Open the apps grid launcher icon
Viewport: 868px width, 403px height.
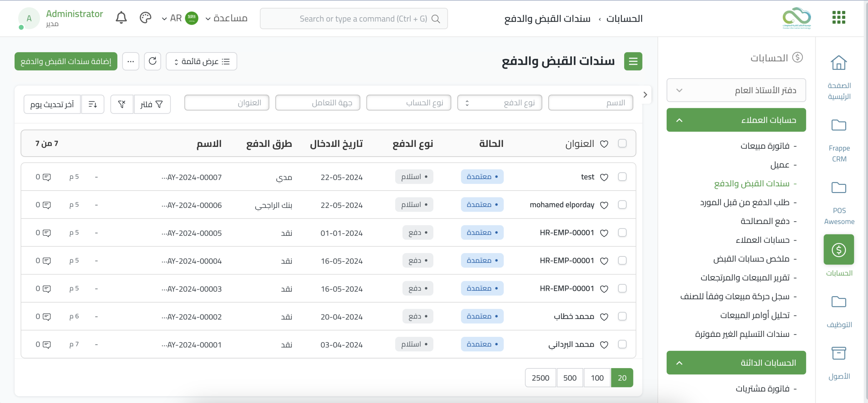[x=839, y=18]
